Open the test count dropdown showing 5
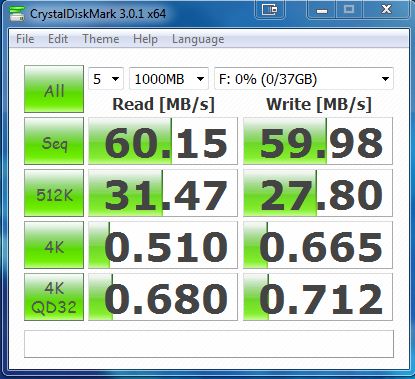The image size is (415, 379). click(x=106, y=79)
